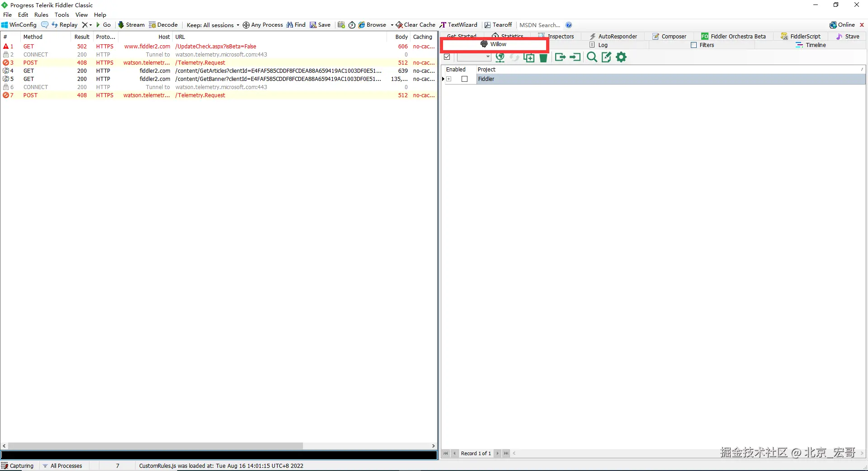Toggle Stream mode in the toolbar
868x471 pixels.
point(131,25)
